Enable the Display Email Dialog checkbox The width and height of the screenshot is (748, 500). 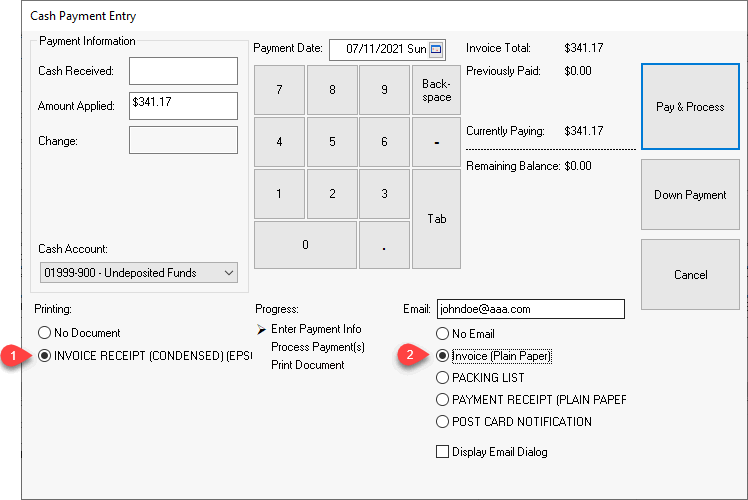pyautogui.click(x=443, y=452)
